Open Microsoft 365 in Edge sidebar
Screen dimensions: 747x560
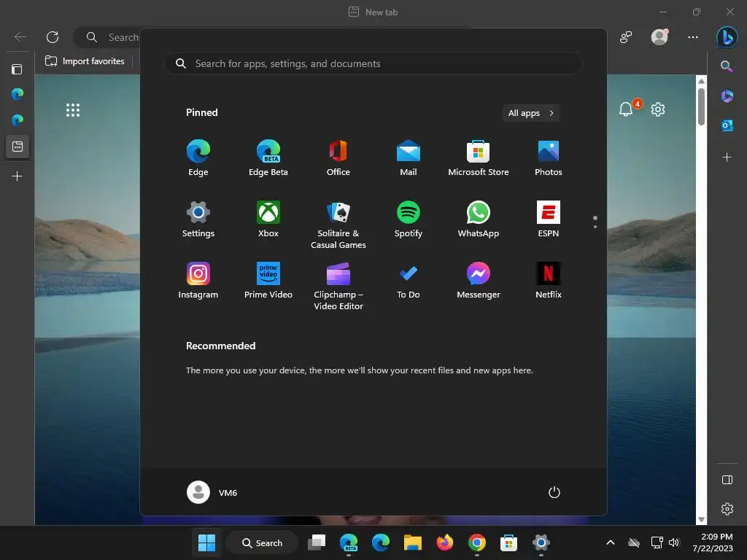727,96
